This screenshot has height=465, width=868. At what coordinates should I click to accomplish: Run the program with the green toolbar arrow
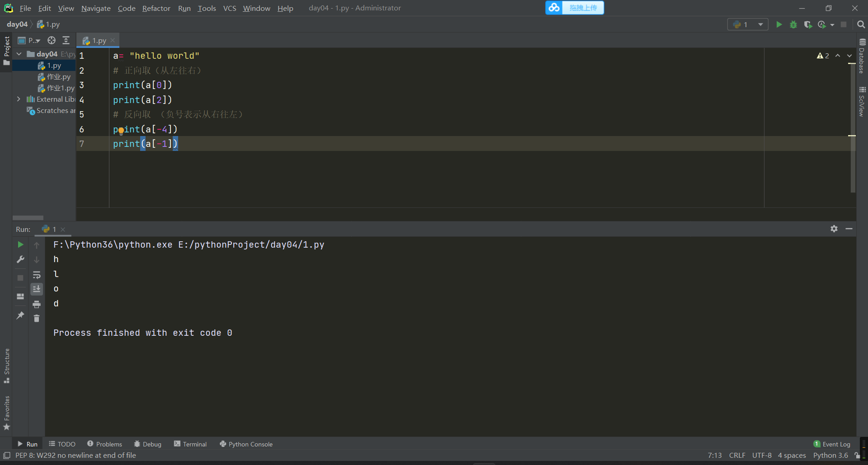click(x=779, y=24)
